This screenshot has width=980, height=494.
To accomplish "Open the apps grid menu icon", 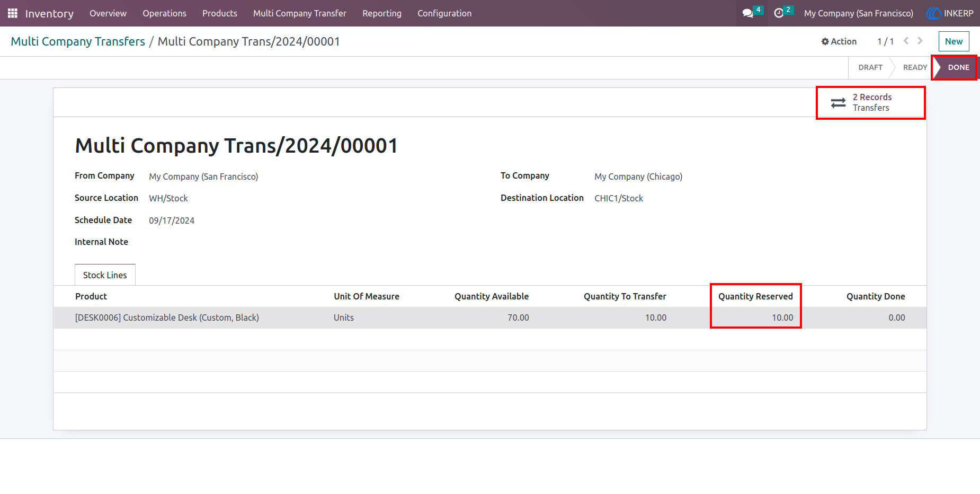I will tap(13, 13).
